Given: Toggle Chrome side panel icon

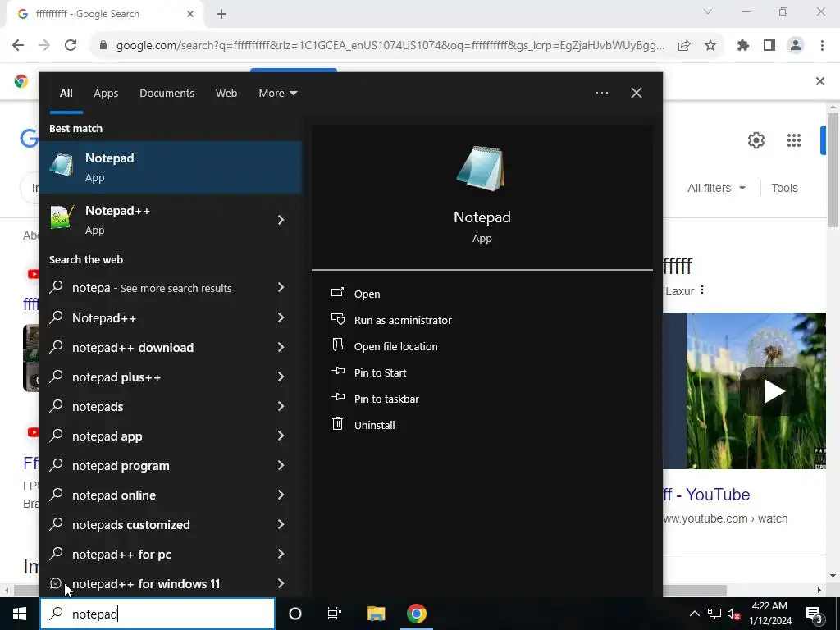Looking at the screenshot, I should 769,46.
